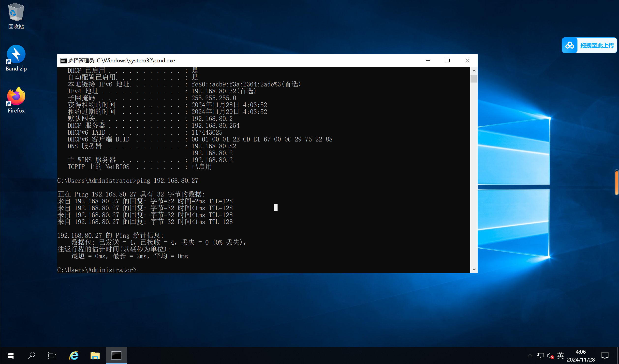Click the cloud upload 拖拽至此上传 widget
This screenshot has width=619, height=364.
point(589,45)
